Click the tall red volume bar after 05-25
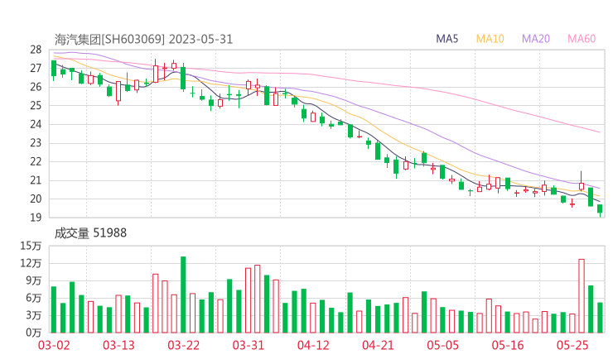 (582, 296)
